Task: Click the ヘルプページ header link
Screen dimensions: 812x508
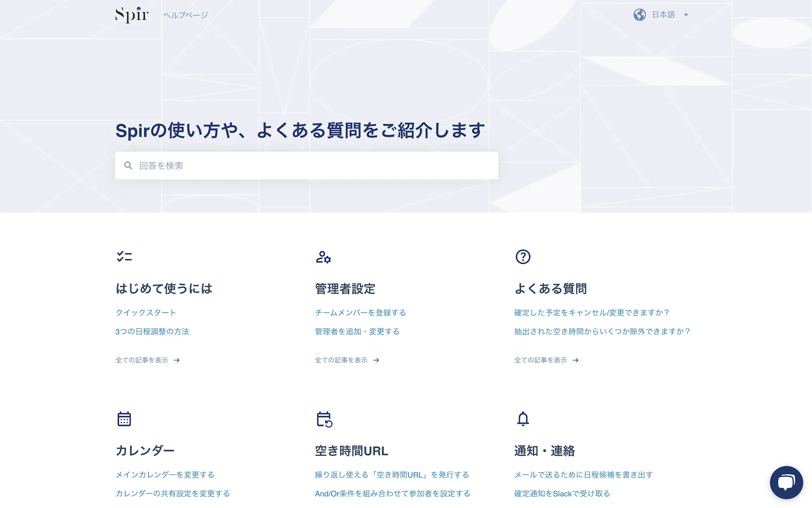Action: [186, 15]
